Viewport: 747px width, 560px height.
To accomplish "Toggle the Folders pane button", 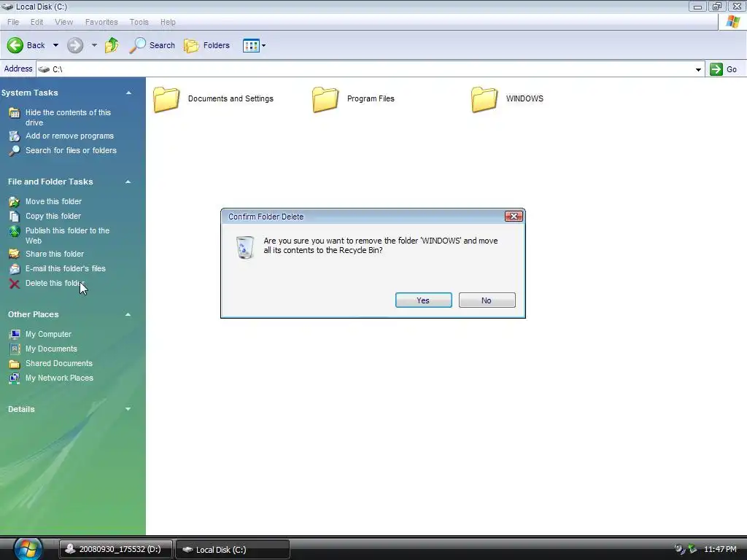I will [206, 45].
